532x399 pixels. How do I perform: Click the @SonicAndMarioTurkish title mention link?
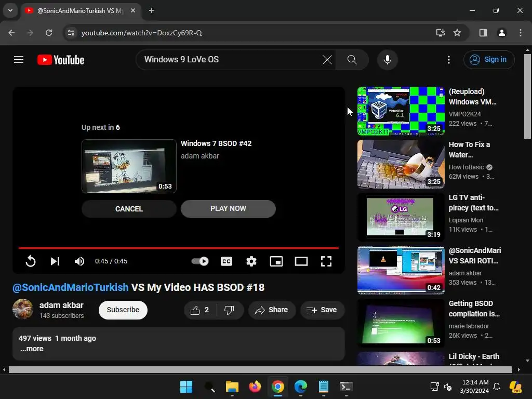click(x=71, y=287)
